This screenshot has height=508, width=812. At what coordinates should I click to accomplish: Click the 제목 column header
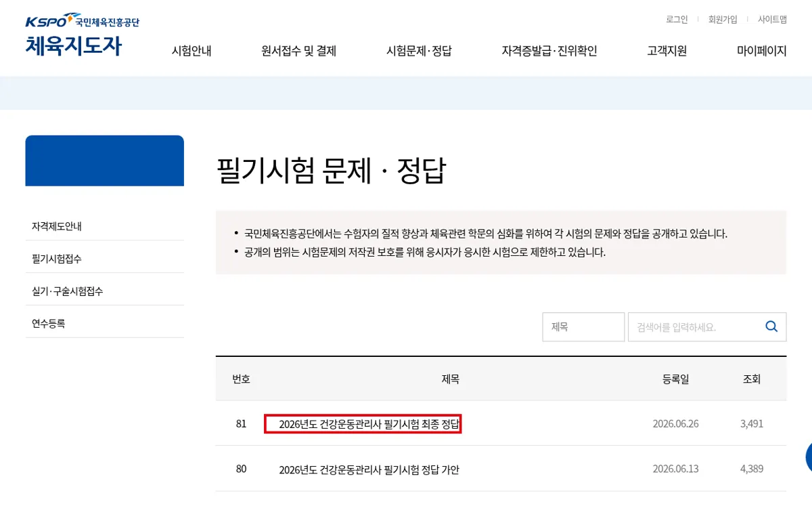(x=451, y=379)
